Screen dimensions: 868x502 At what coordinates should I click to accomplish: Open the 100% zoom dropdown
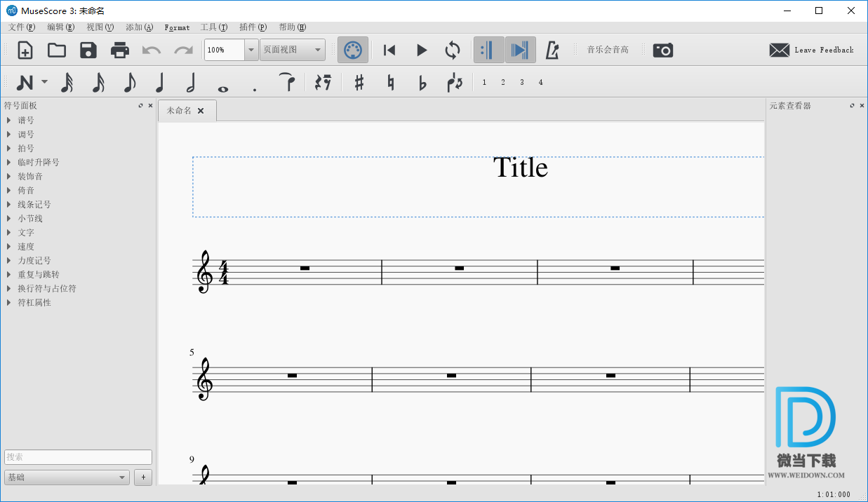251,50
